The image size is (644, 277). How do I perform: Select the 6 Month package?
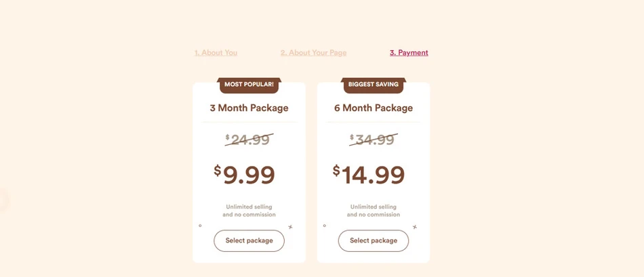(x=374, y=240)
